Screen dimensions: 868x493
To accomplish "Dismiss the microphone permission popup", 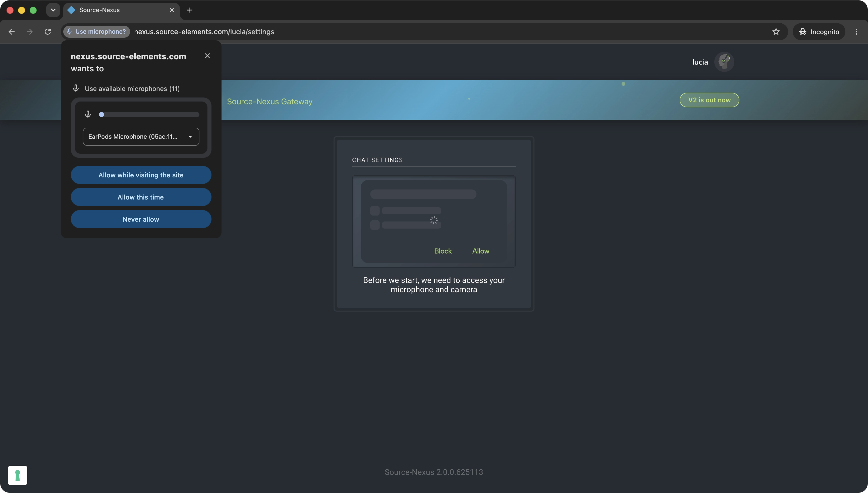I will pyautogui.click(x=207, y=56).
